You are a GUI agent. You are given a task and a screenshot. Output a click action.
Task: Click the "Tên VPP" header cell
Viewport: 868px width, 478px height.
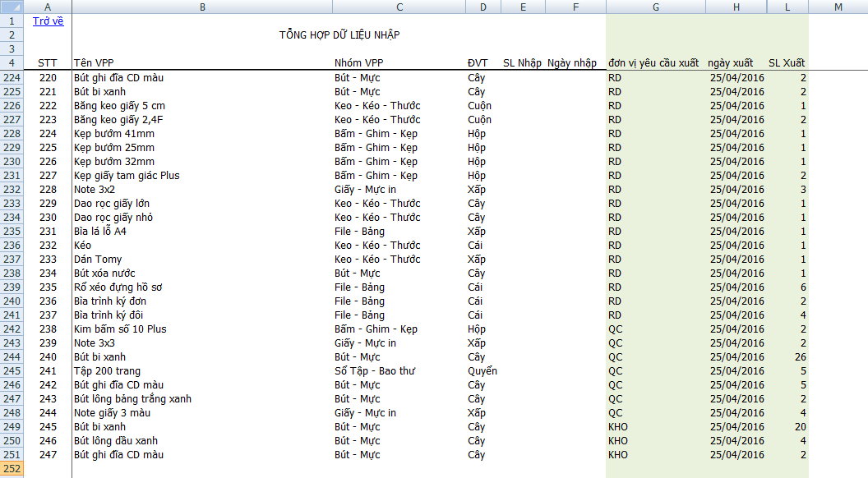coord(94,63)
